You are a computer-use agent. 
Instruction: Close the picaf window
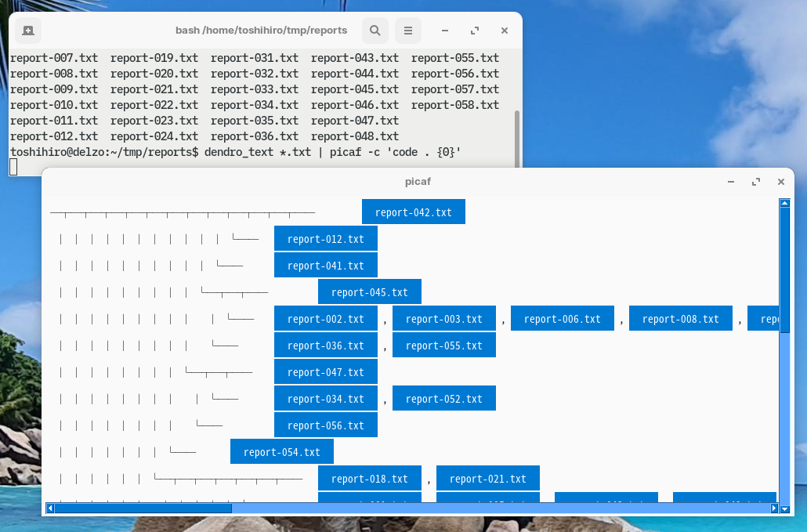point(781,182)
